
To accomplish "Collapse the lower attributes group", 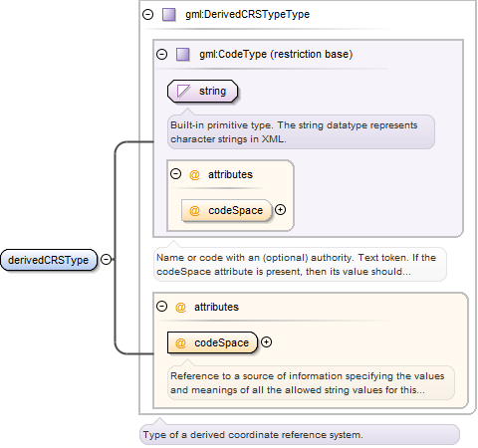I will [x=161, y=306].
